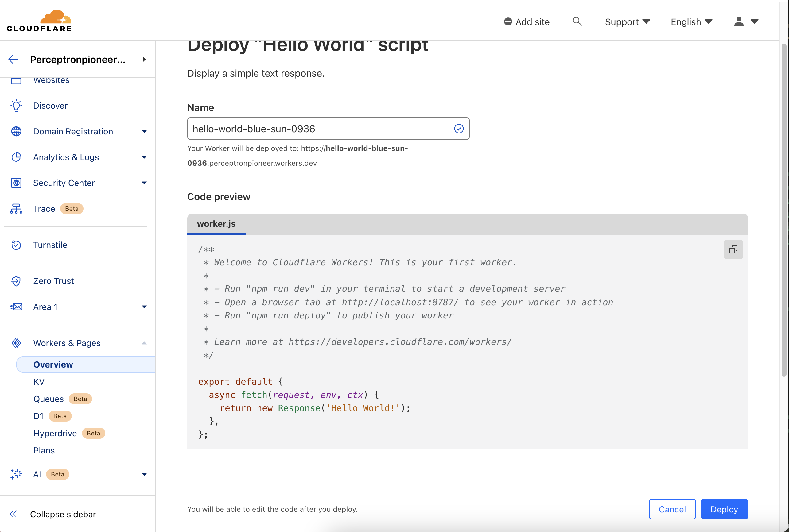The image size is (789, 532).
Task: Collapse the Workers & Pages submenu
Action: click(x=144, y=343)
